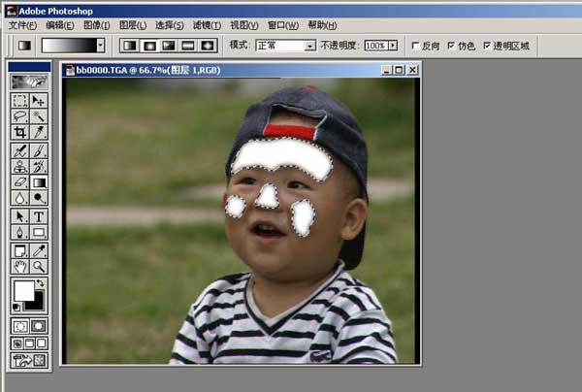Select the Blur tool
The image size is (582, 392).
coord(20,198)
